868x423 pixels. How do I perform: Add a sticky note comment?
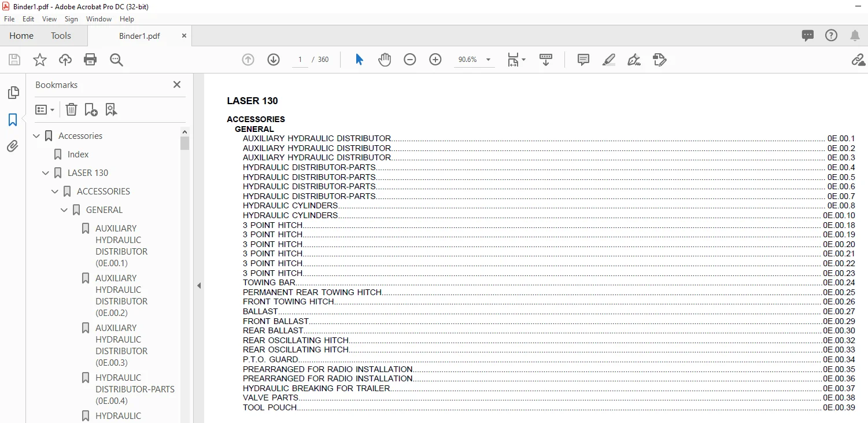pos(583,60)
